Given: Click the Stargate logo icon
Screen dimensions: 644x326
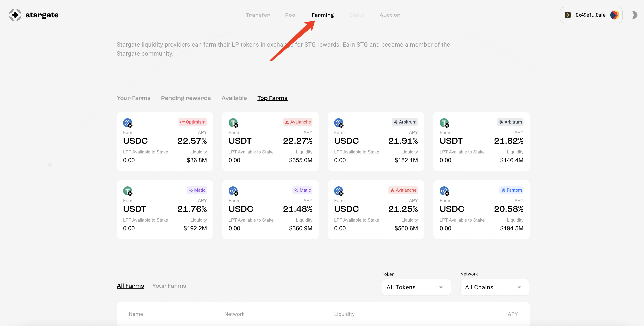Looking at the screenshot, I should pos(15,15).
